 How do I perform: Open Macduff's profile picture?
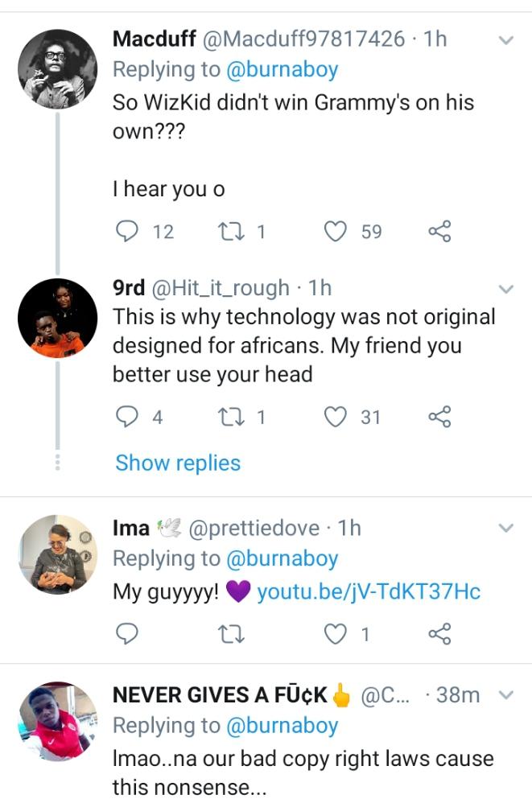[x=57, y=68]
